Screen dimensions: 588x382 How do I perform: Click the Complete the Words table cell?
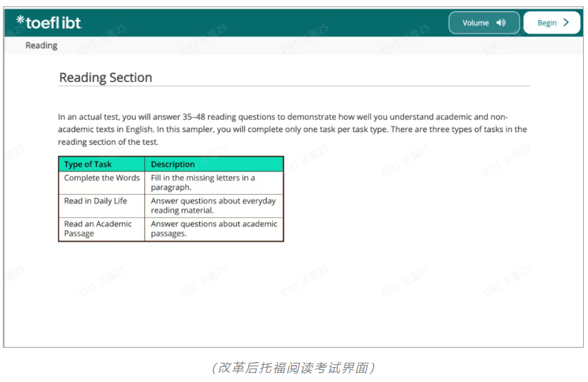(101, 178)
